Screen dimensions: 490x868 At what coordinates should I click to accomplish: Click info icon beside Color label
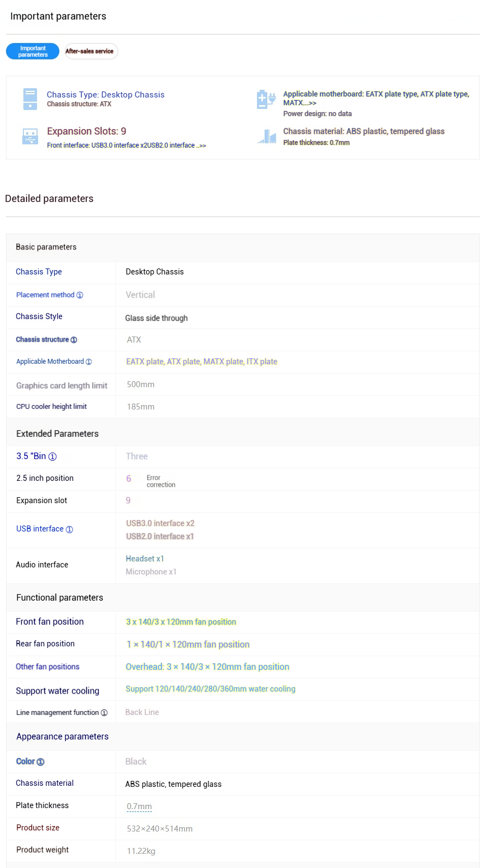[x=40, y=762]
